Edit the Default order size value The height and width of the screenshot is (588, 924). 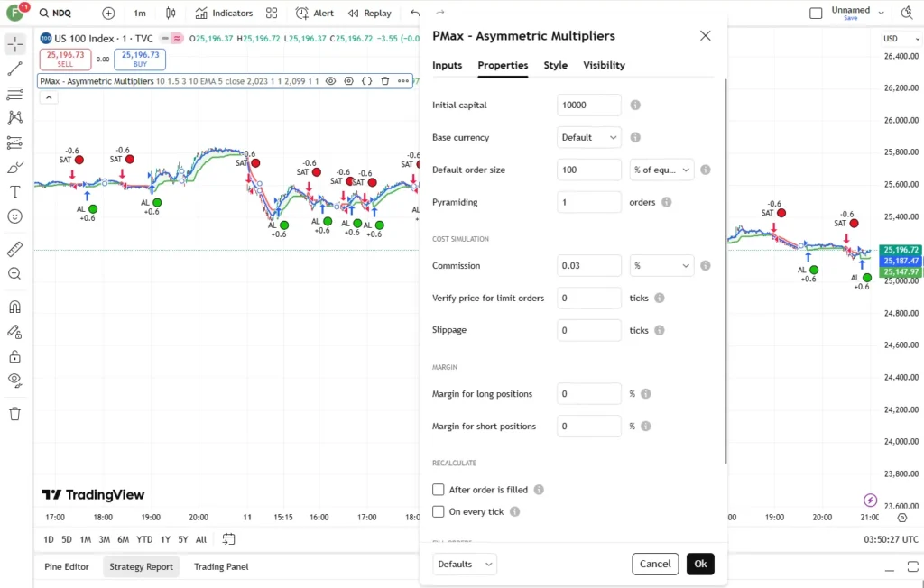tap(588, 170)
